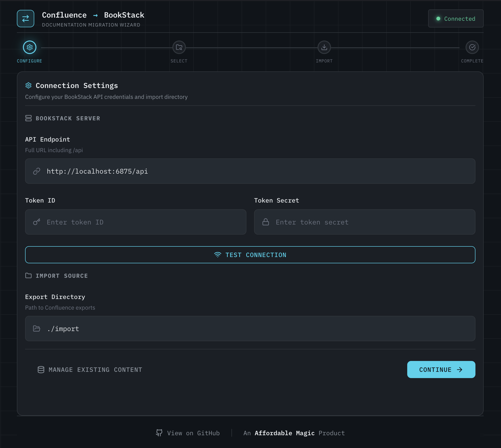The height and width of the screenshot is (448, 501).
Task: Click the lock icon in the Token Secret field
Action: pos(266,222)
